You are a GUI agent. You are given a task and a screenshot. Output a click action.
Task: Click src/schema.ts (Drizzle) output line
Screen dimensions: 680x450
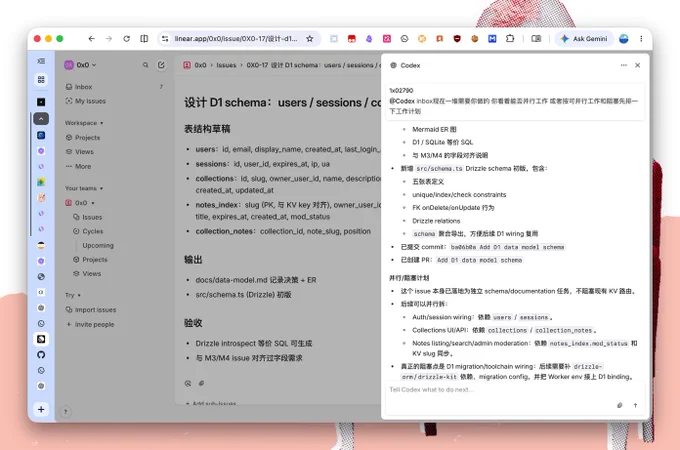243,295
